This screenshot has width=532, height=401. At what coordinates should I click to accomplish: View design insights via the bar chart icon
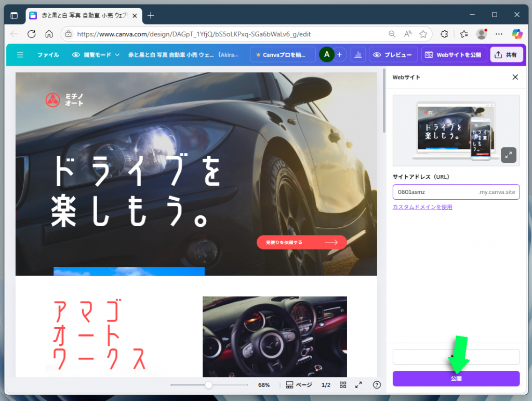357,54
